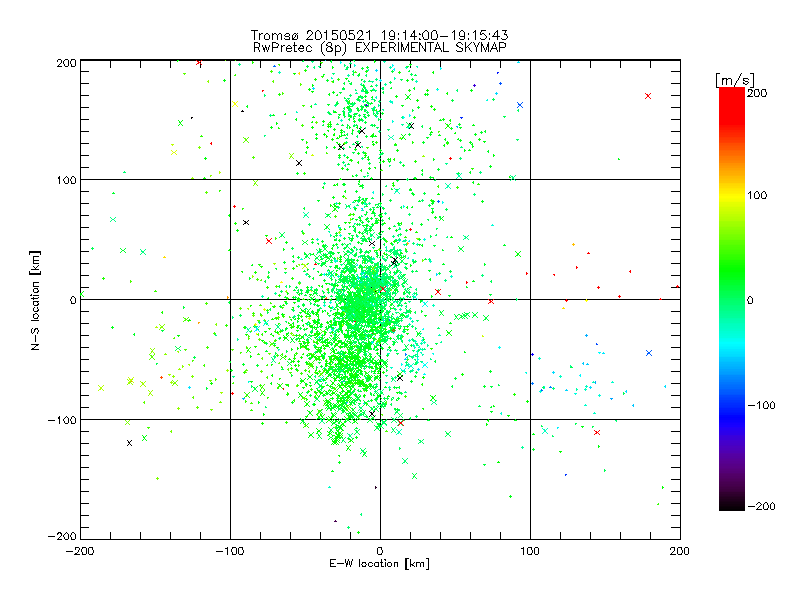Click the title "Tromsø 20150521 19:14:00-19:15:43"
The image size is (800, 600).
pos(380,35)
